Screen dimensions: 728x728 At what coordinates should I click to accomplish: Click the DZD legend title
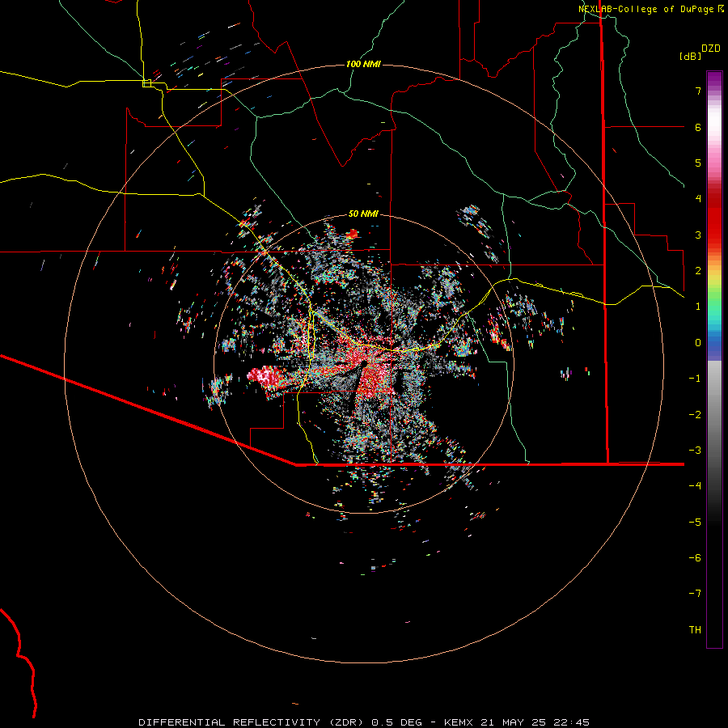tap(711, 49)
